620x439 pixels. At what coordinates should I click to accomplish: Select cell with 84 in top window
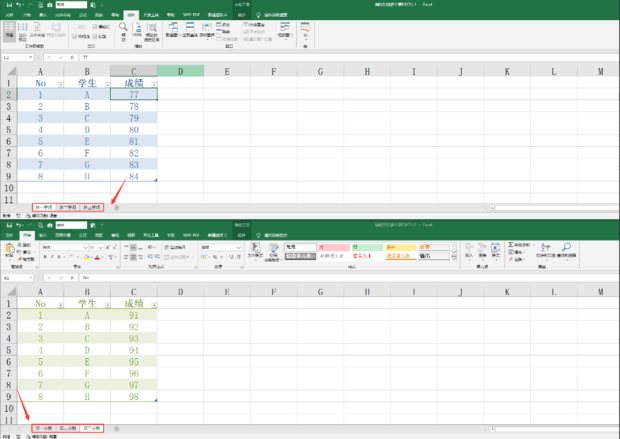coord(134,176)
